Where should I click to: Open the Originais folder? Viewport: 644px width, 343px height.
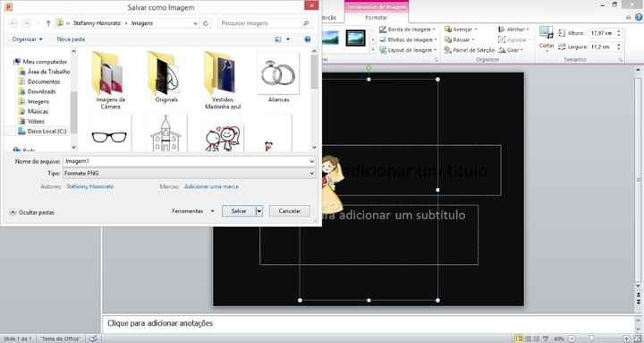[166, 77]
